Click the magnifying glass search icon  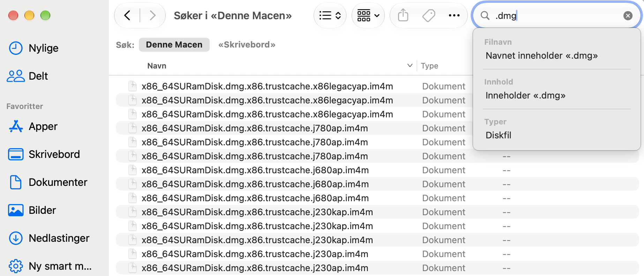[485, 15]
